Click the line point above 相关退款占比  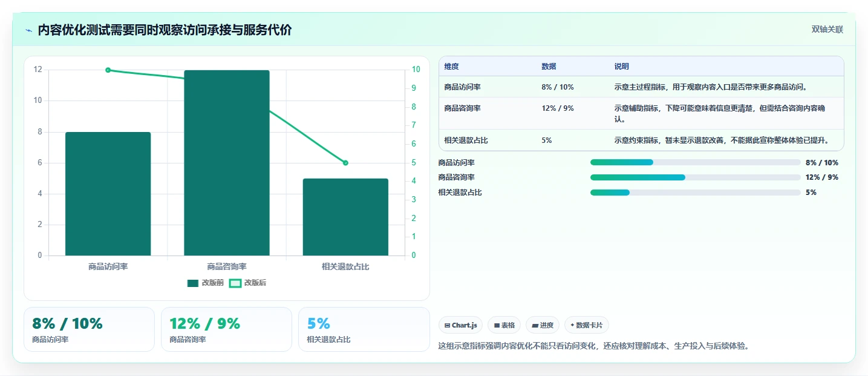coord(345,163)
